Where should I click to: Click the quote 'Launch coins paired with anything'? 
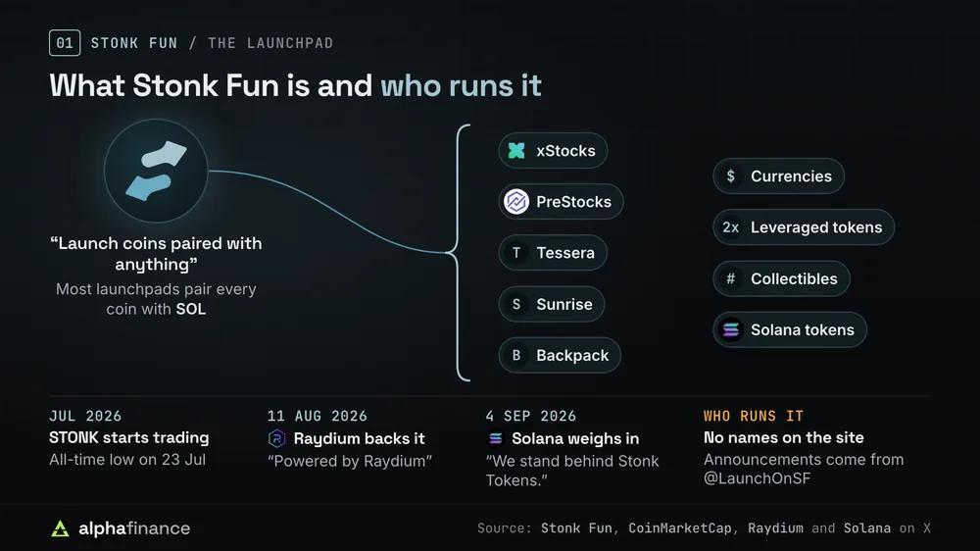click(156, 253)
